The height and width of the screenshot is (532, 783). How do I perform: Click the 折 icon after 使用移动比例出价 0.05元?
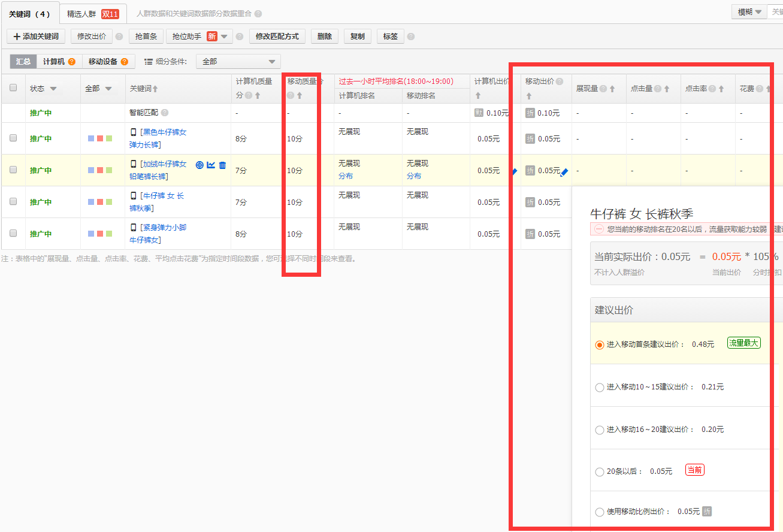click(707, 512)
